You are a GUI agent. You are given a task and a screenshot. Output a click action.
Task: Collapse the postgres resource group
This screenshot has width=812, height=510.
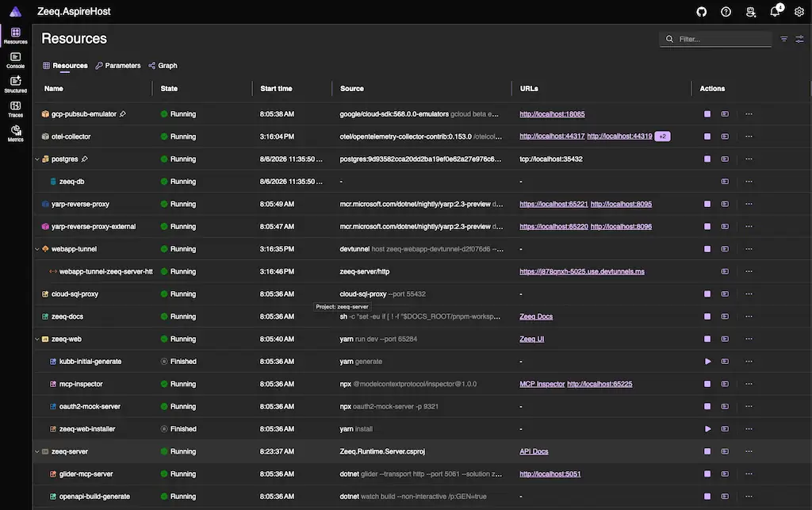tap(36, 159)
